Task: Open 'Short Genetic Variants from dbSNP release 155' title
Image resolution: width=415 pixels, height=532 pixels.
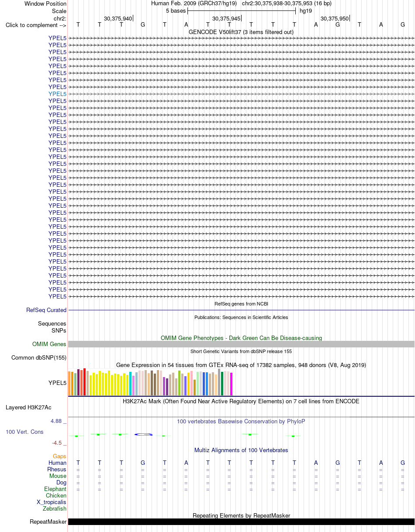Action: 241,351
